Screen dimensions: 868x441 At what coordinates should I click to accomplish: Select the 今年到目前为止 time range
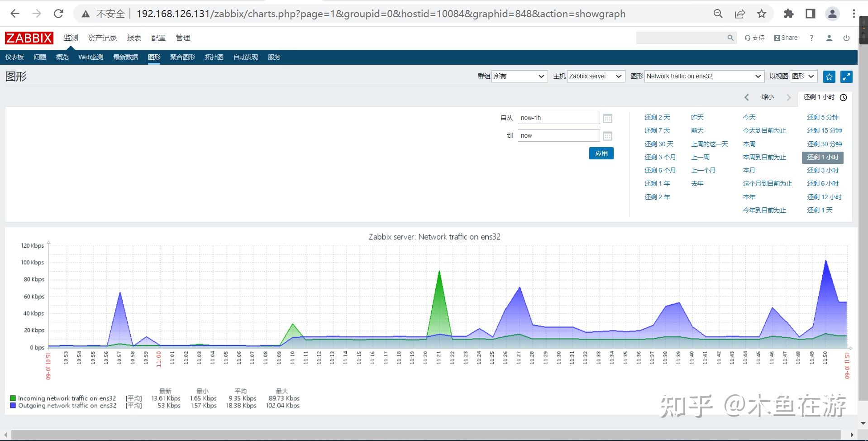click(764, 210)
